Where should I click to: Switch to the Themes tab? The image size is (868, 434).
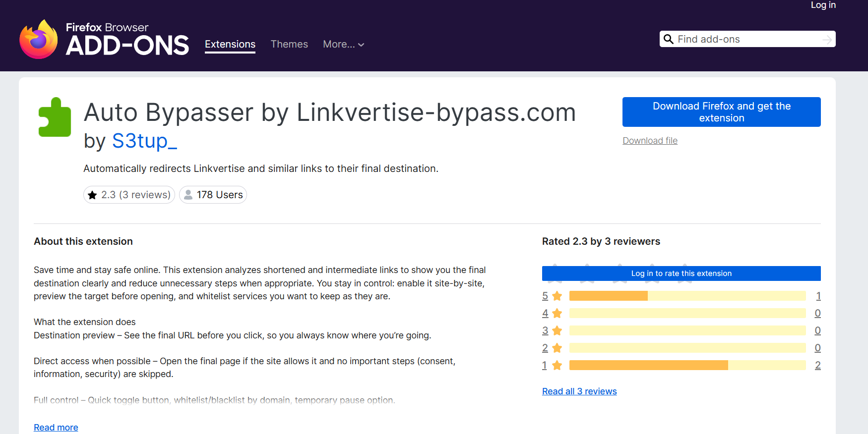coord(289,45)
